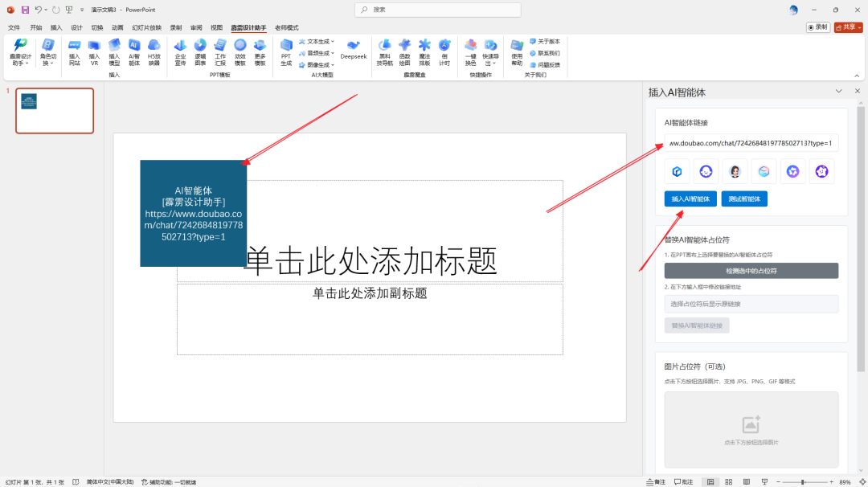Click the image placeholder upload area
The width and height of the screenshot is (868, 487).
(x=751, y=430)
